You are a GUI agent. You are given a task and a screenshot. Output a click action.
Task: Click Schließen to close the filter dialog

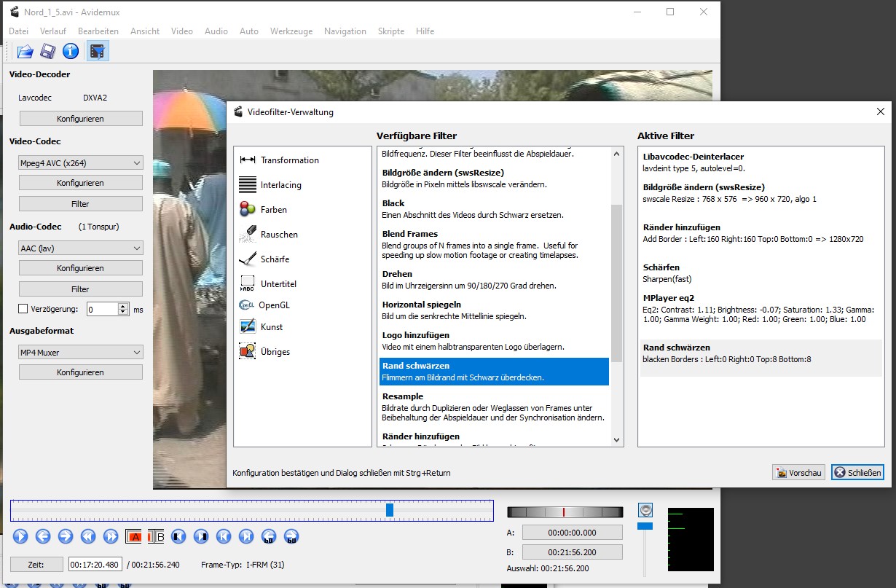pyautogui.click(x=857, y=473)
